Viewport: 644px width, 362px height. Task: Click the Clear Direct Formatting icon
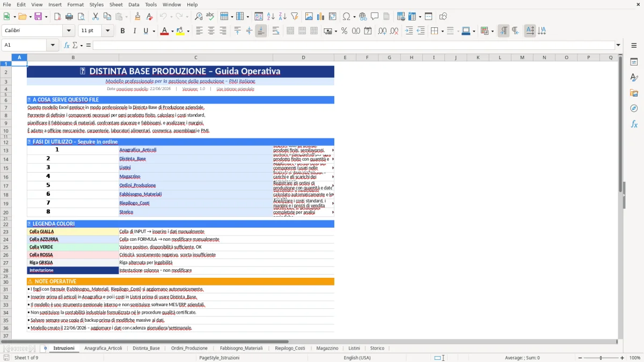tap(149, 17)
